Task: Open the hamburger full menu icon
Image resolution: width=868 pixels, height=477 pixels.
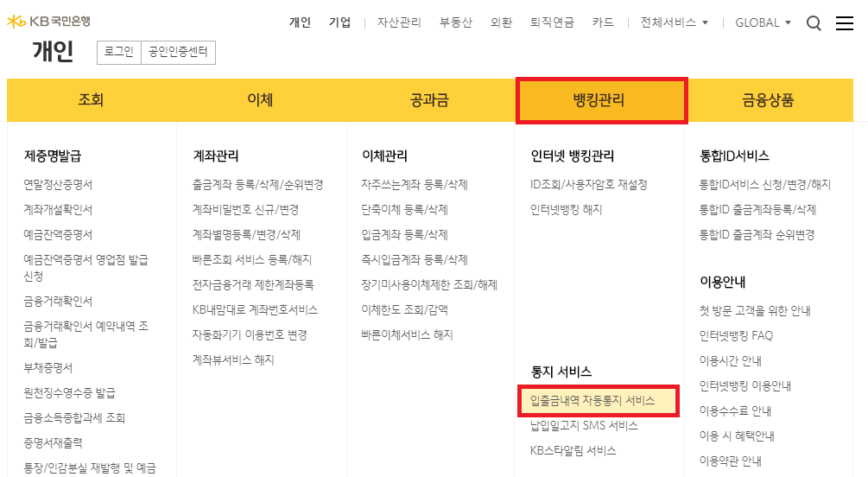Action: (844, 23)
